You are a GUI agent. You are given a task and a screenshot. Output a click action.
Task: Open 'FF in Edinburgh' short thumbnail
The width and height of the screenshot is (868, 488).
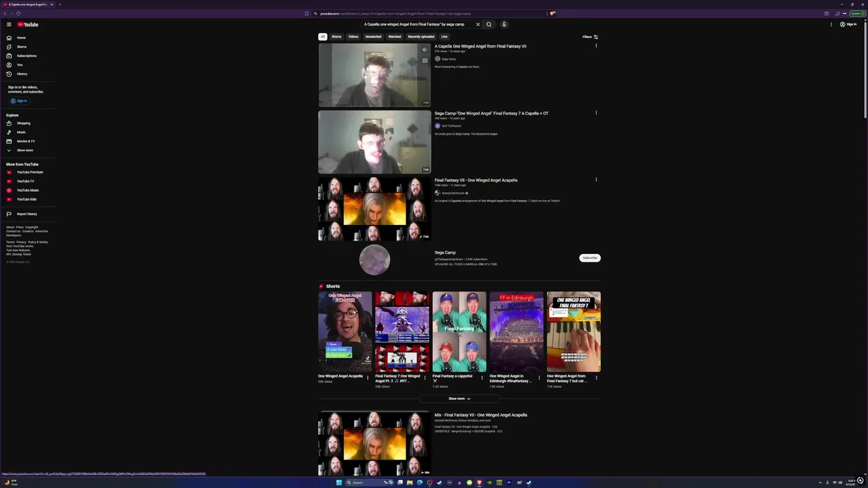516,332
